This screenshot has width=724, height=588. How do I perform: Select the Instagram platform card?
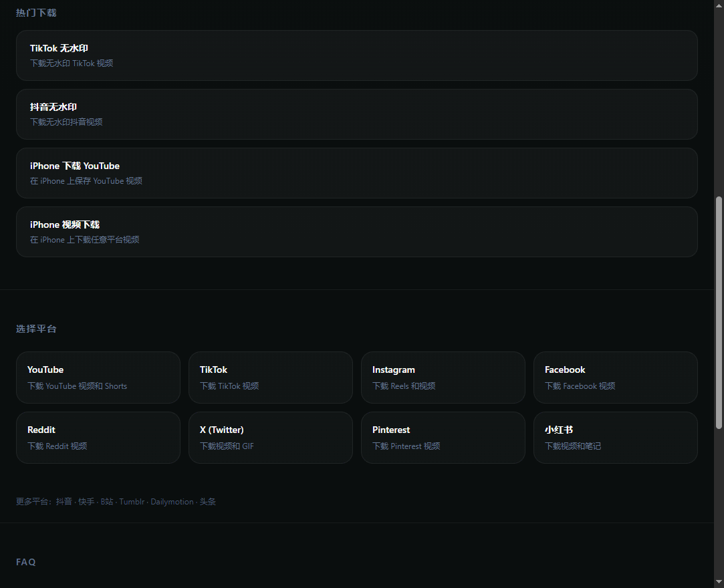click(x=443, y=378)
